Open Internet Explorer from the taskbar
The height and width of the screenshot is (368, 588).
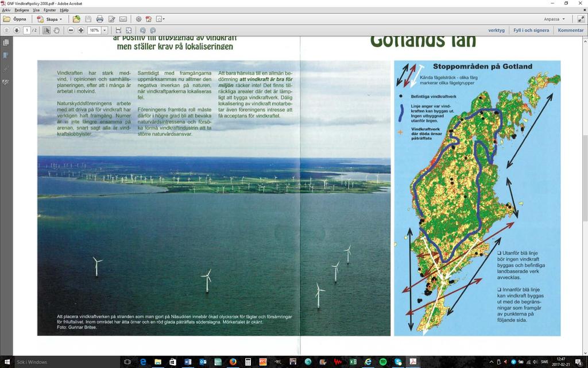(368, 362)
